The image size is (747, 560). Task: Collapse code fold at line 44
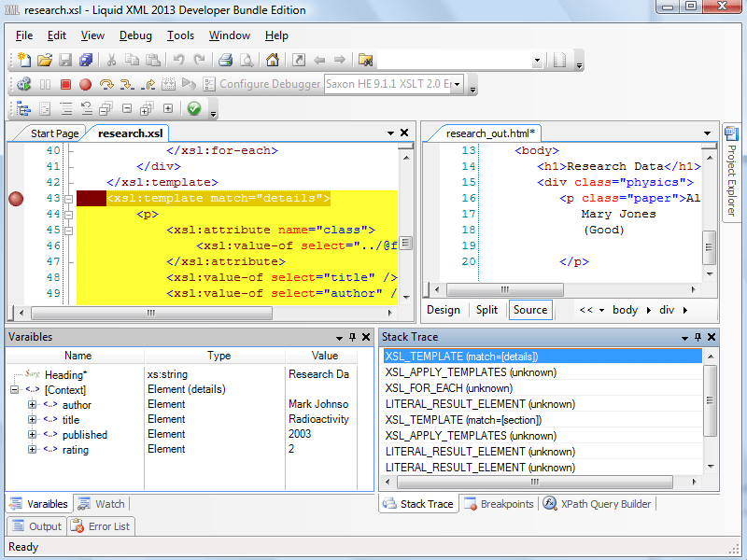click(68, 215)
